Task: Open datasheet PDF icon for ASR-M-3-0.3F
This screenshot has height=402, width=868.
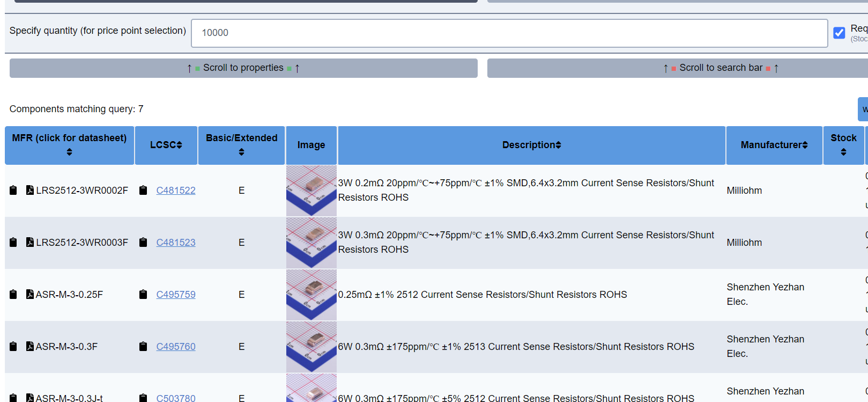Action: [30, 347]
